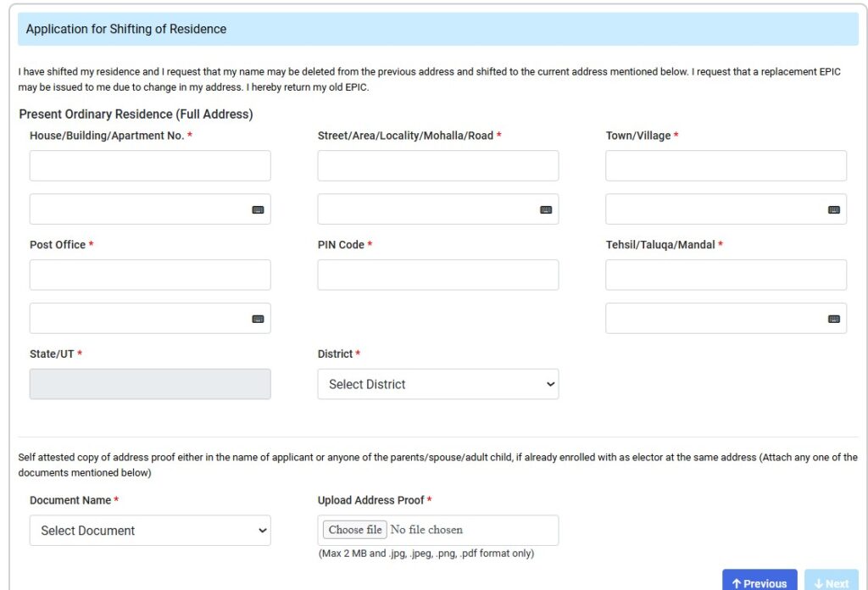The height and width of the screenshot is (590, 868).
Task: Open on-screen keyboard for Town/Village field
Action: tap(835, 209)
